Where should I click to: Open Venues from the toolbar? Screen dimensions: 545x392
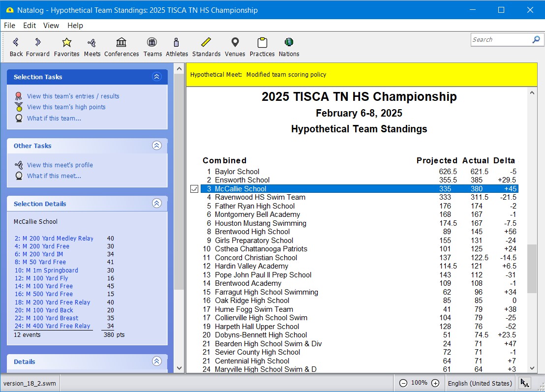click(235, 43)
